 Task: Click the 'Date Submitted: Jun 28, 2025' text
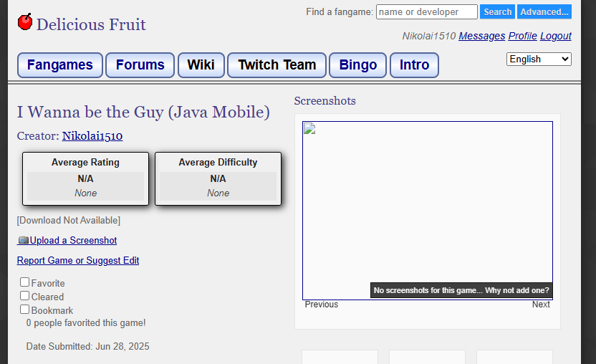coord(88,346)
